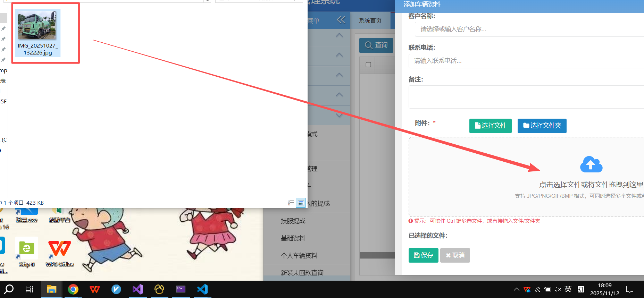Open the Xftp 8 desktop shortcut

pyautogui.click(x=27, y=252)
